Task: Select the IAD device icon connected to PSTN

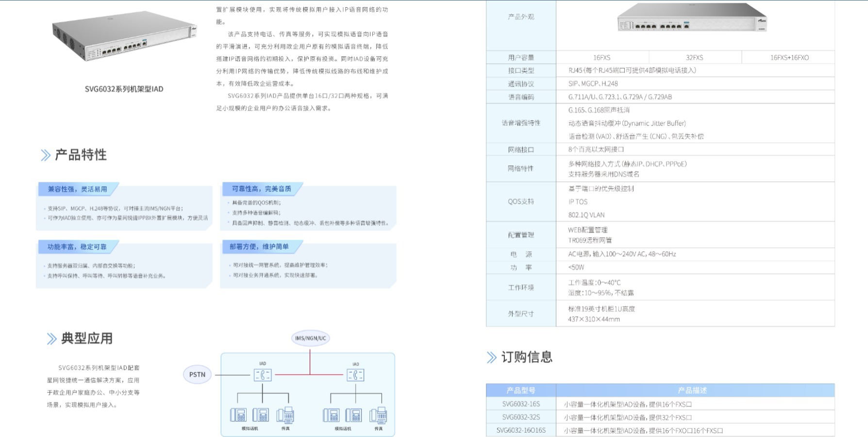Action: pyautogui.click(x=263, y=375)
